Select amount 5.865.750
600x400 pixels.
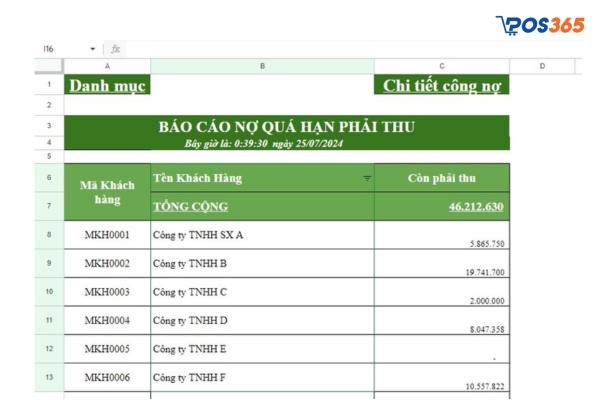(x=442, y=235)
